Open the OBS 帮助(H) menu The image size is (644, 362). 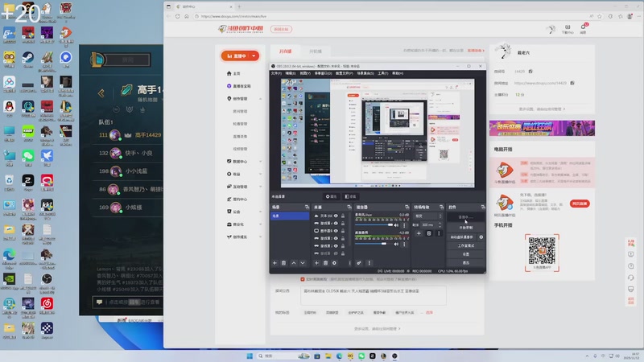pos(398,73)
